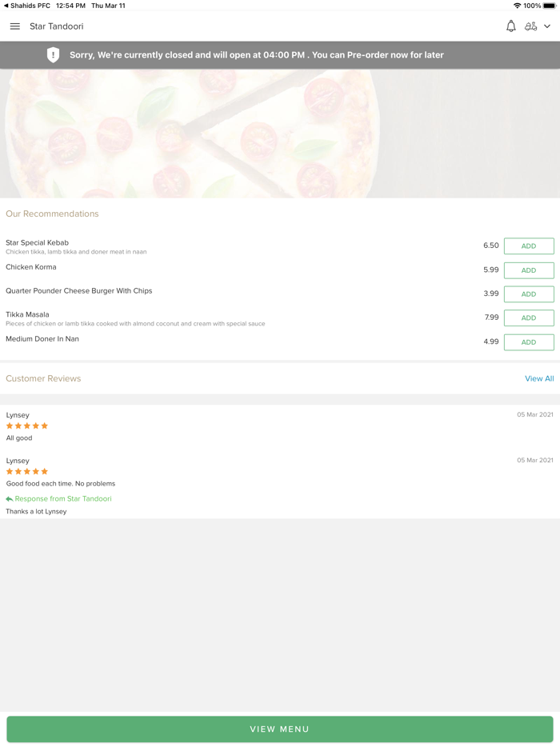Click the Star Tandoori restaurant title

(x=56, y=26)
